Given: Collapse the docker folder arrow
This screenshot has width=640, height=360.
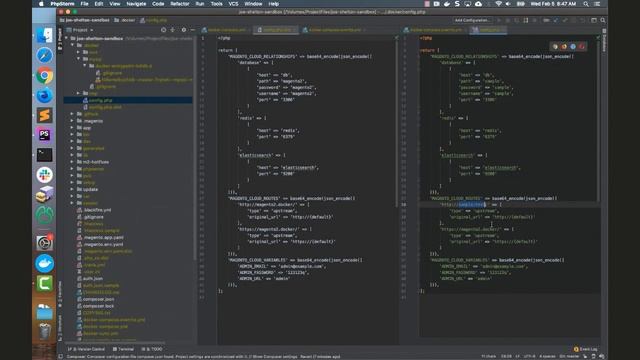Looking at the screenshot, I should [72, 45].
